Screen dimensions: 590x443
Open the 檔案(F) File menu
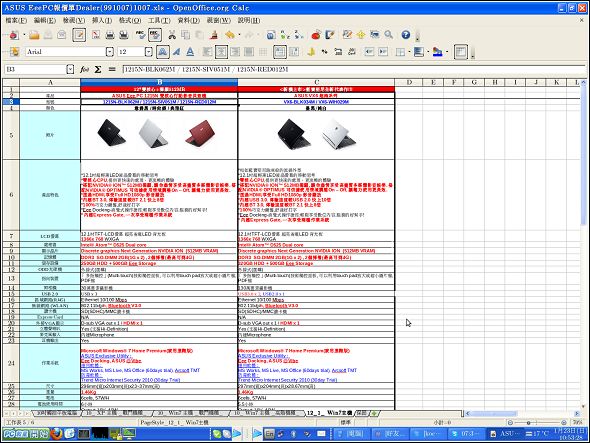pos(16,20)
